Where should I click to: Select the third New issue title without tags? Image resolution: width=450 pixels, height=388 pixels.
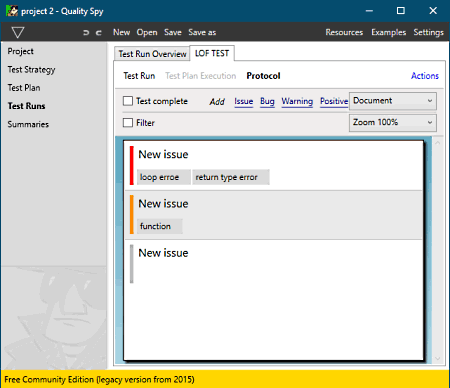[163, 253]
